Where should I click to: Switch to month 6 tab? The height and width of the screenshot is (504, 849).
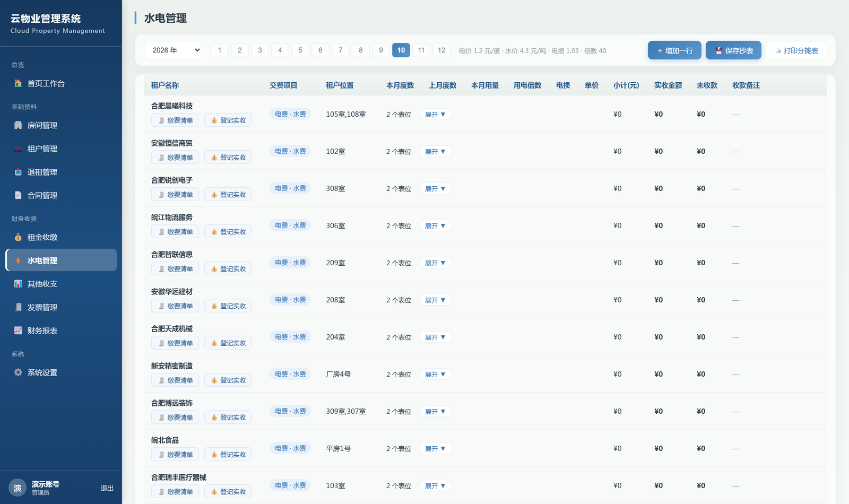tap(320, 50)
